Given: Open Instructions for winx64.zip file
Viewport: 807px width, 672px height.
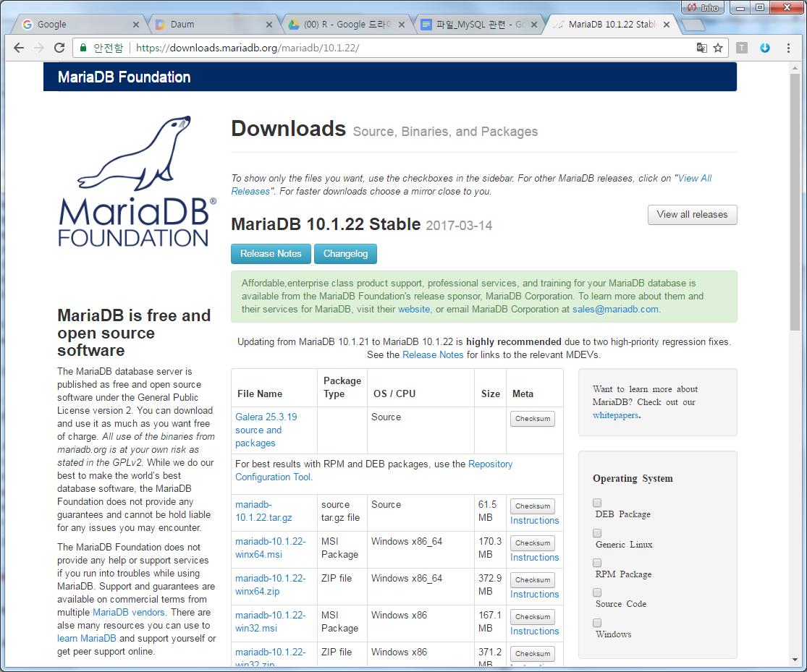Looking at the screenshot, I should (x=534, y=595).
